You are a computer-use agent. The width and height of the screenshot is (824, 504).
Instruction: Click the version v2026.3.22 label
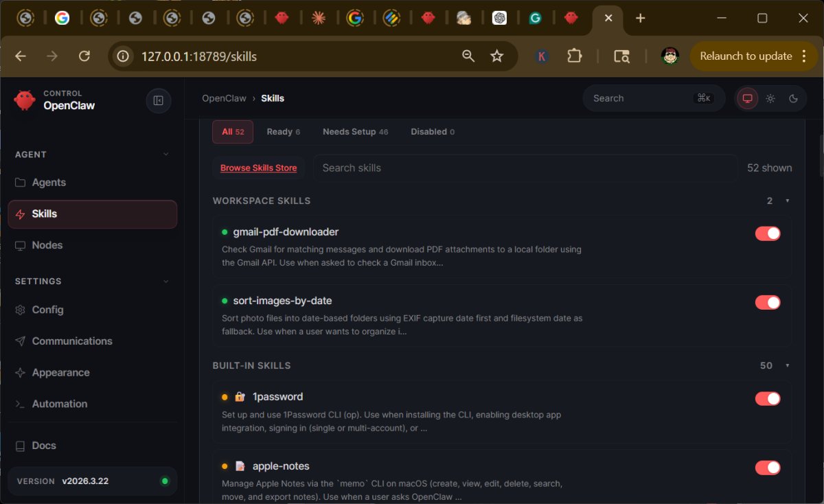tap(85, 481)
